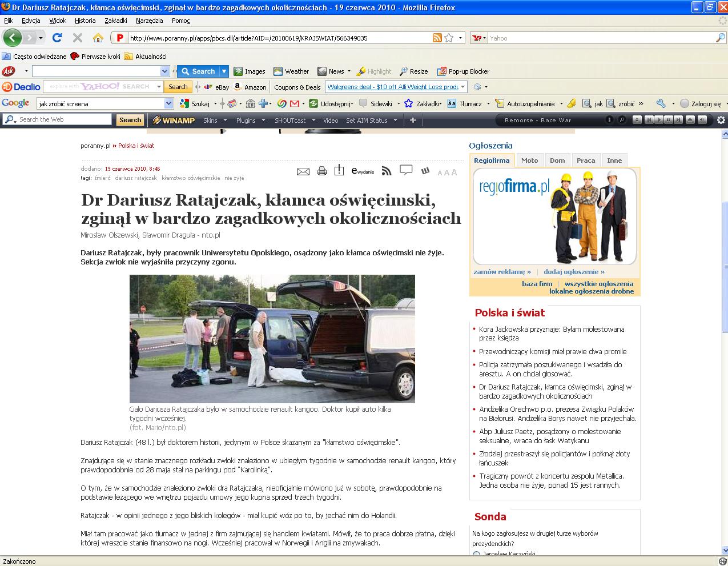Go to the home page icon
The image size is (728, 566).
click(x=98, y=38)
